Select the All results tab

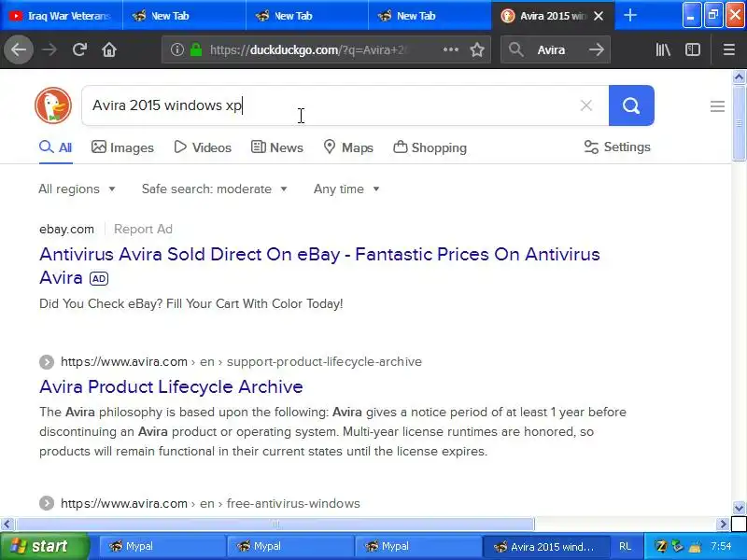click(56, 147)
